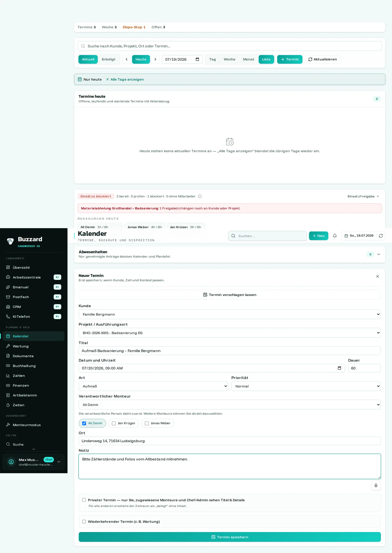Show Erledigt appointments
Screen dimensions: 392x553
(x=109, y=59)
